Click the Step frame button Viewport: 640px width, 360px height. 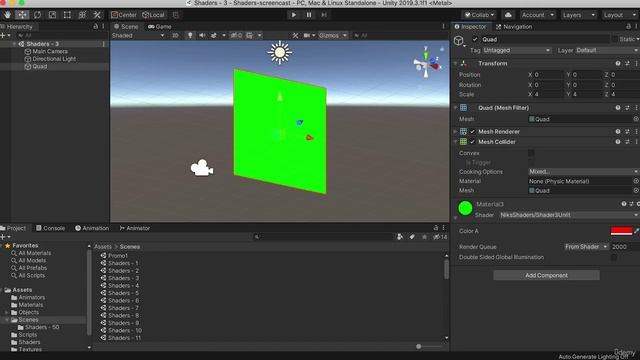[324, 15]
